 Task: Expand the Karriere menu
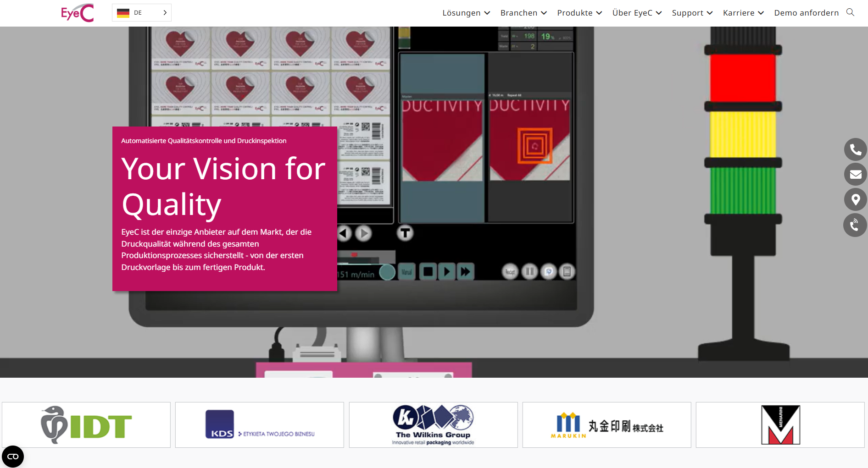click(743, 13)
